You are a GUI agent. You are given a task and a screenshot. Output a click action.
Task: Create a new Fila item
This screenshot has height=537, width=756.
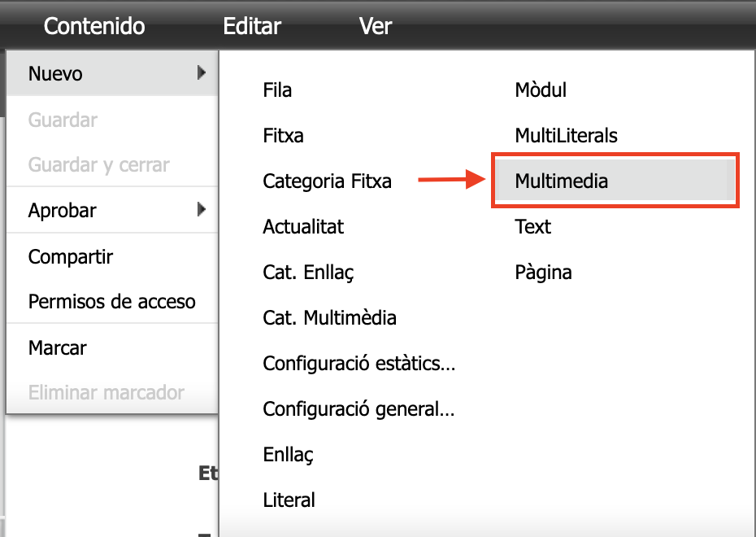(278, 90)
